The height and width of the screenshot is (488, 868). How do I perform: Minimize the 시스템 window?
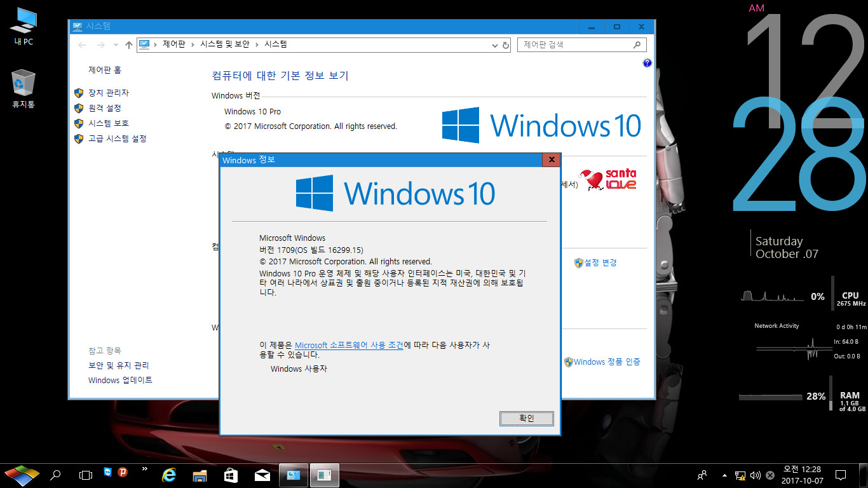click(592, 27)
